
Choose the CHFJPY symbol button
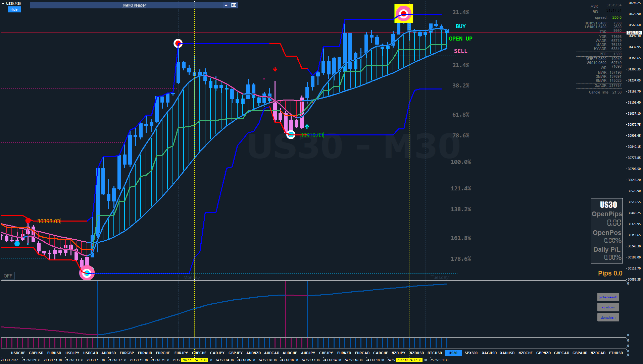click(326, 353)
